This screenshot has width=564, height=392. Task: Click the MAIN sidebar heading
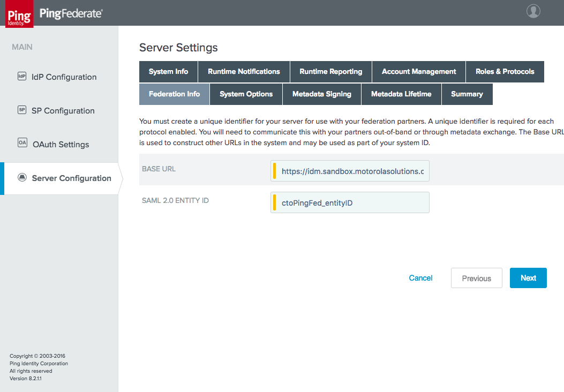22,47
